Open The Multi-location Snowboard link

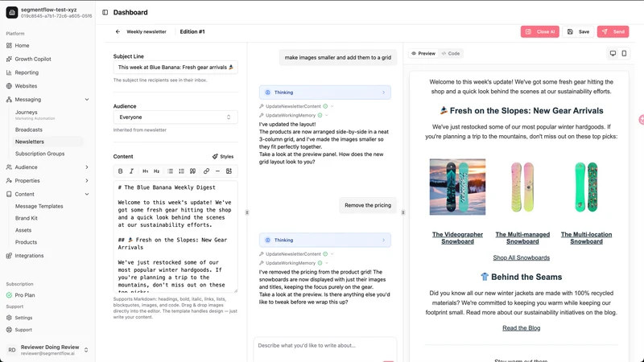586,238
